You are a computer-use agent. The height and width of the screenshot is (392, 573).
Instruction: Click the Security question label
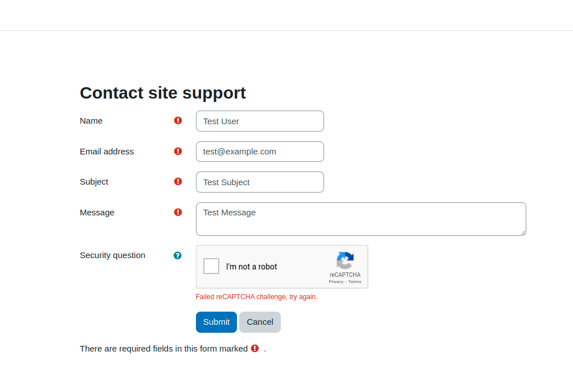[113, 255]
